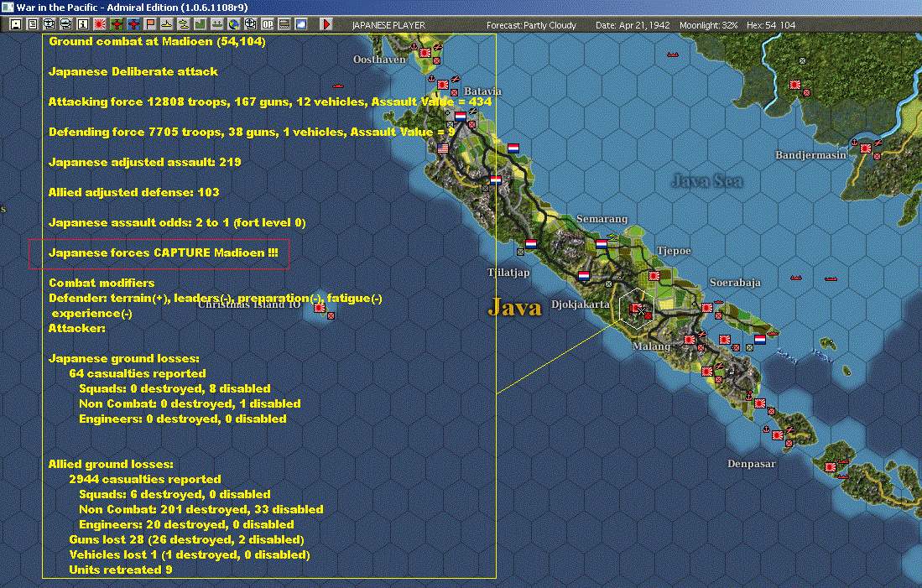Screen dimensions: 922x588
Task: Click 'JAPANESE PLAYER' toolbar label
Action: [x=388, y=25]
